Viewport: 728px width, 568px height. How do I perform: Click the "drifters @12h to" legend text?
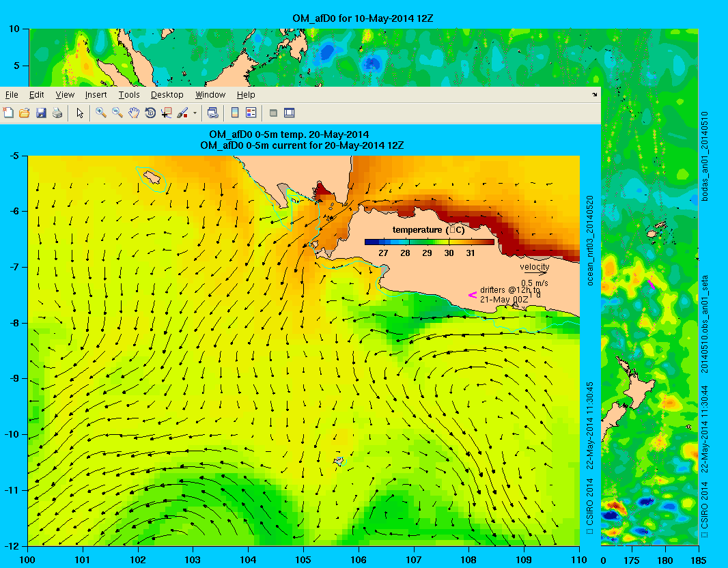[509, 290]
